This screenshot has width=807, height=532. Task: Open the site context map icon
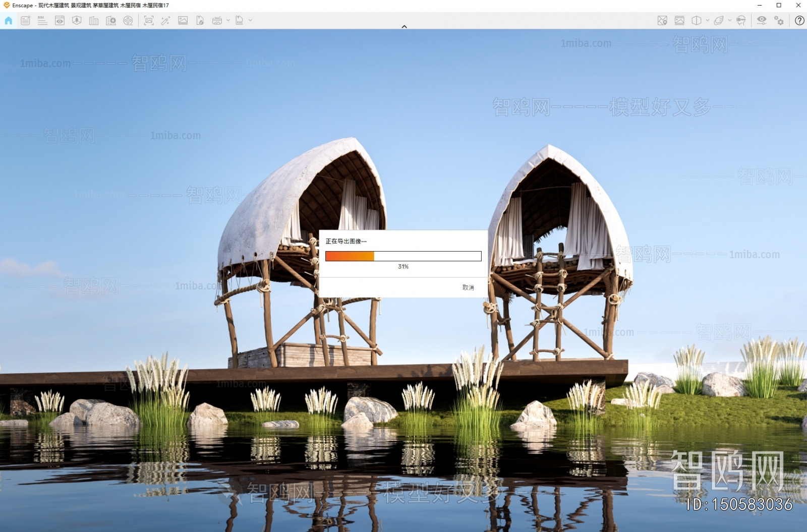point(662,21)
